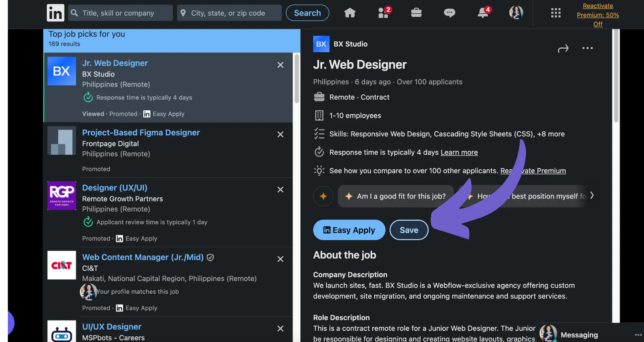Open the three-dot more options menu
This screenshot has height=342, width=644.
tap(587, 48)
